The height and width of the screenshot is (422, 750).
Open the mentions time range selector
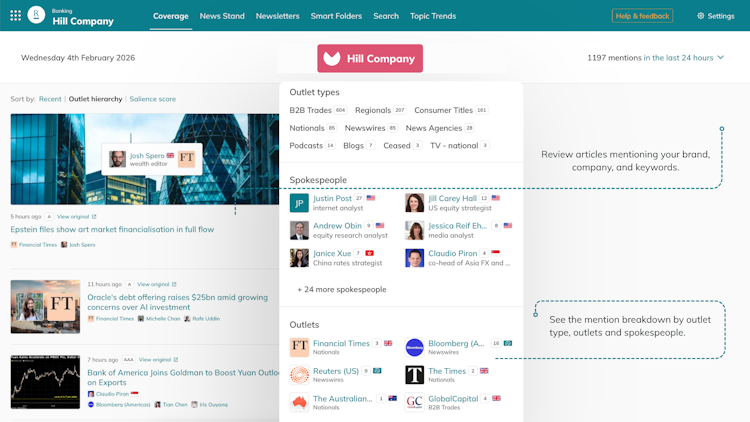(x=656, y=57)
